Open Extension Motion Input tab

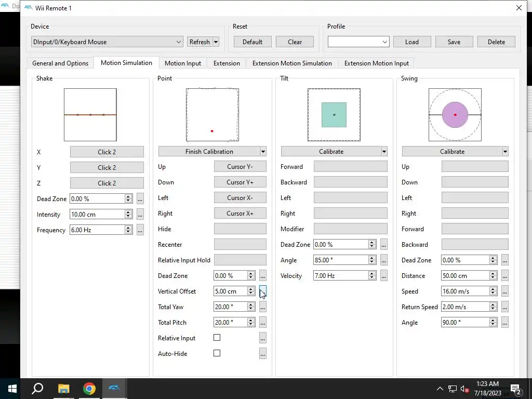[376, 63]
